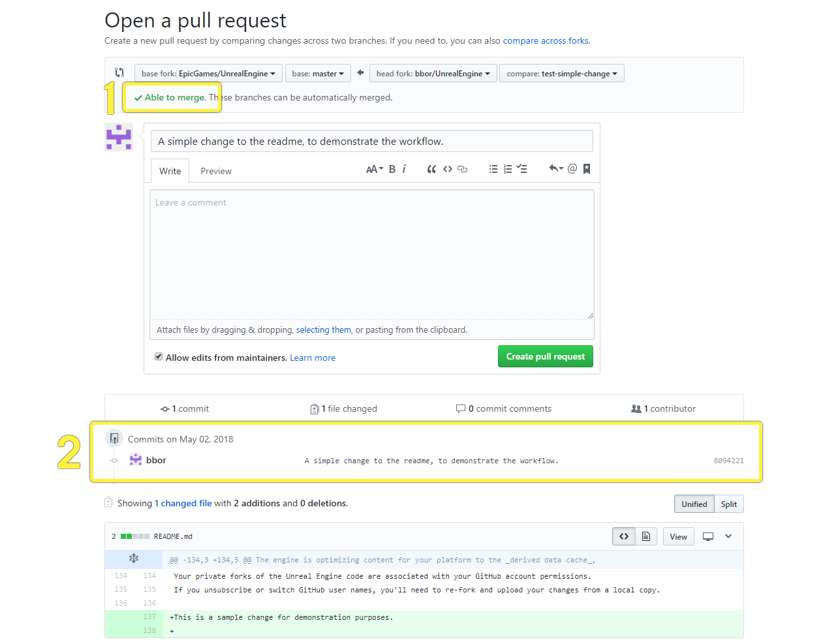
Task: Switch to the Preview tab
Action: pos(216,171)
